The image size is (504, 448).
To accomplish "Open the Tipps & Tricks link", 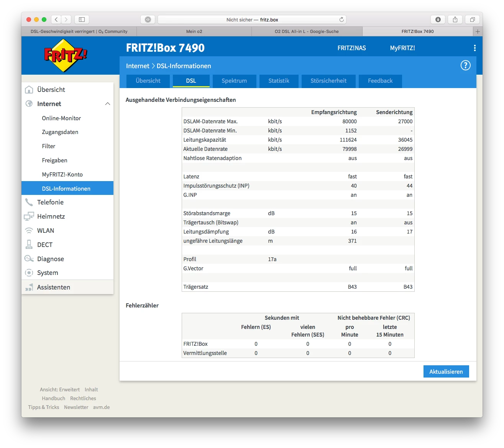I will 44,407.
